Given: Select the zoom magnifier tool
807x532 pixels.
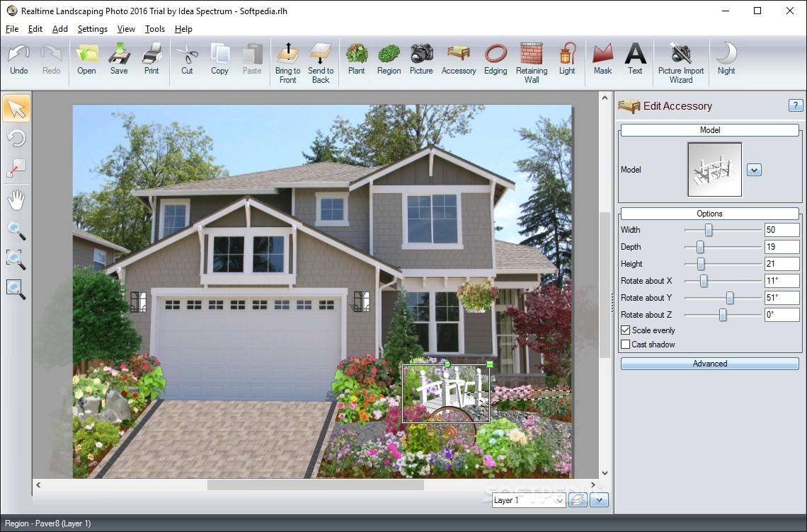Looking at the screenshot, I should (x=16, y=231).
